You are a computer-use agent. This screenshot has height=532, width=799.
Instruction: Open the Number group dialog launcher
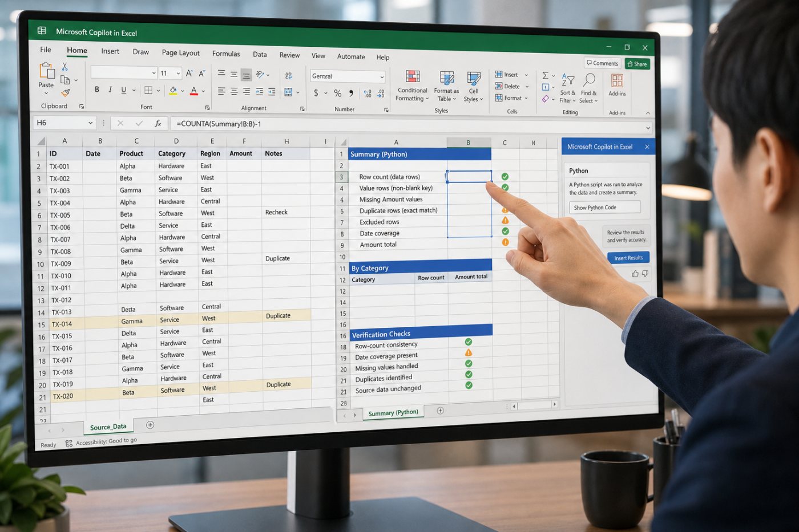[x=386, y=109]
